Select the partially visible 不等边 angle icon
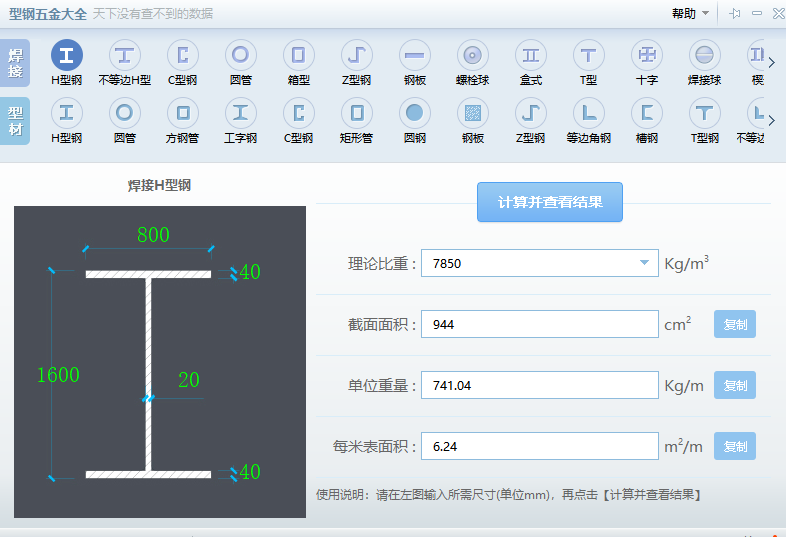The height and width of the screenshot is (537, 786). [756, 113]
